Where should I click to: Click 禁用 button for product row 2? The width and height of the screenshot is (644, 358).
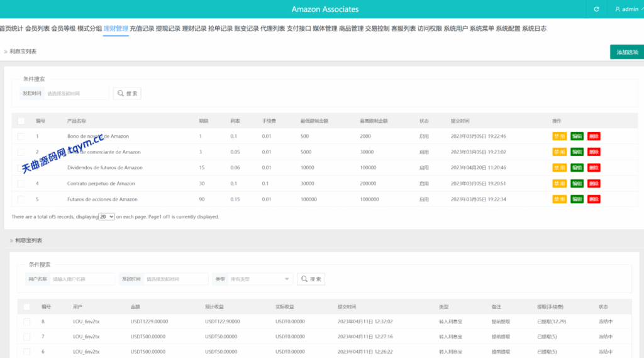coord(559,152)
